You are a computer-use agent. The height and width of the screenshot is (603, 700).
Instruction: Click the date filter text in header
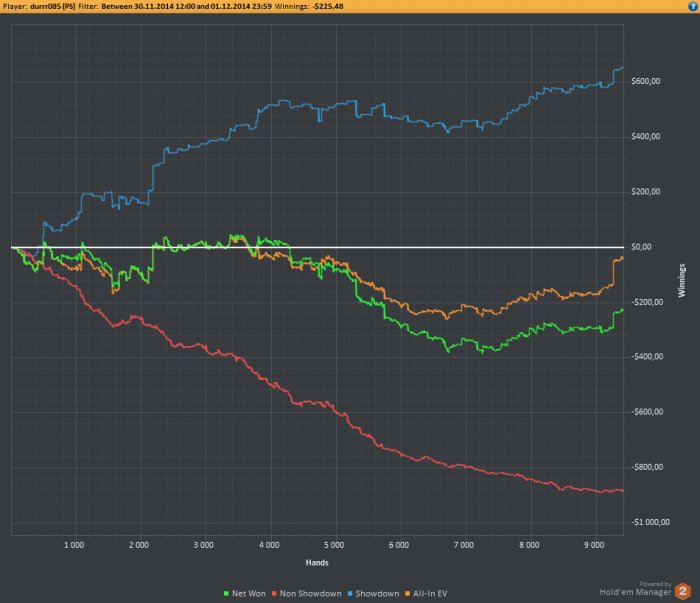[x=186, y=6]
